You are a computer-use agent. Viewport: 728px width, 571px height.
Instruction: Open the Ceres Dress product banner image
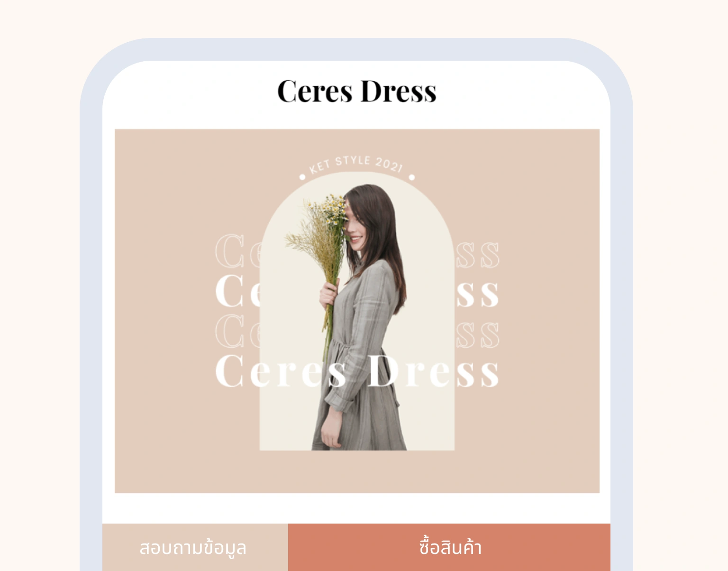(357, 311)
